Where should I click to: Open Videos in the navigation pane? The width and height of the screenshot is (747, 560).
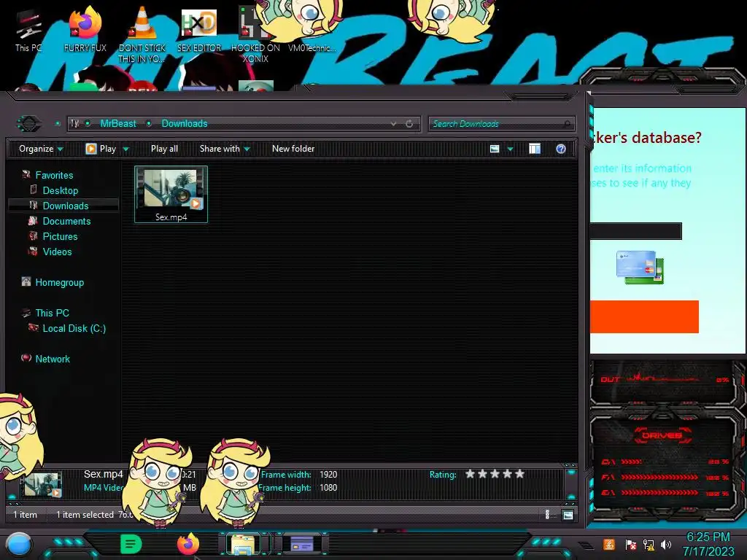57,252
